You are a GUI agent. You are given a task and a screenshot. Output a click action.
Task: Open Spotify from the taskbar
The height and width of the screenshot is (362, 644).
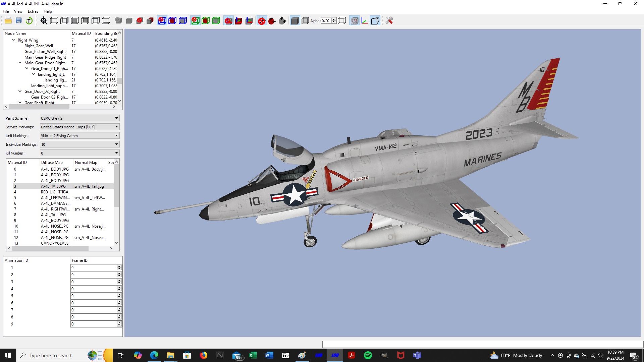(368, 355)
